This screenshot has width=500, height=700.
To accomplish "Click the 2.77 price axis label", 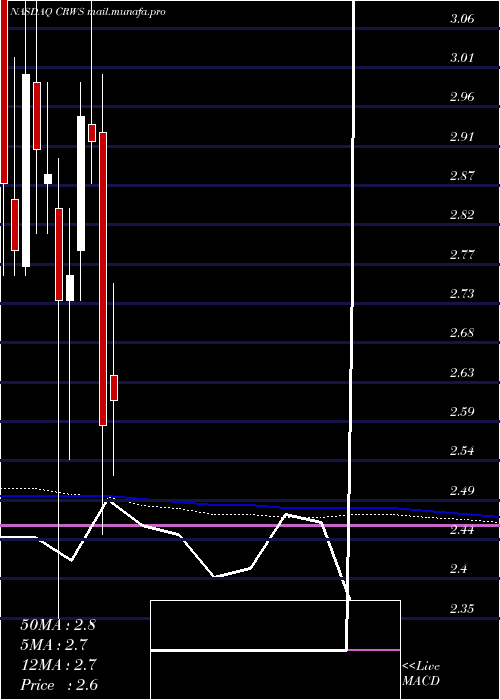I will (x=462, y=254).
